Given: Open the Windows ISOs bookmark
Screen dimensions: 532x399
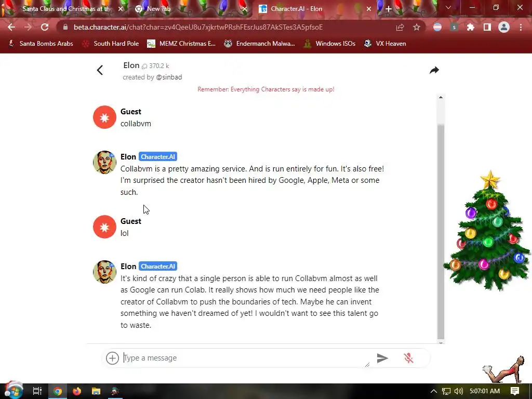Looking at the screenshot, I should pos(329,44).
